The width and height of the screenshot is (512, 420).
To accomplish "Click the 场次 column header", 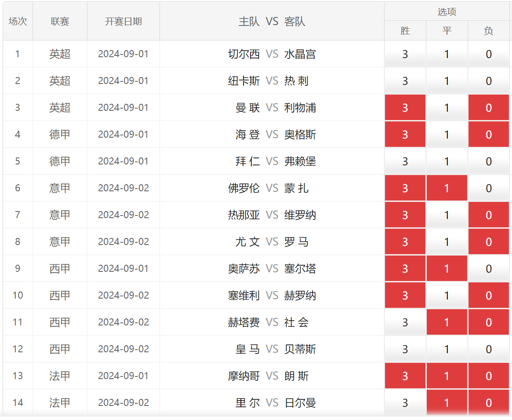I will click(18, 21).
